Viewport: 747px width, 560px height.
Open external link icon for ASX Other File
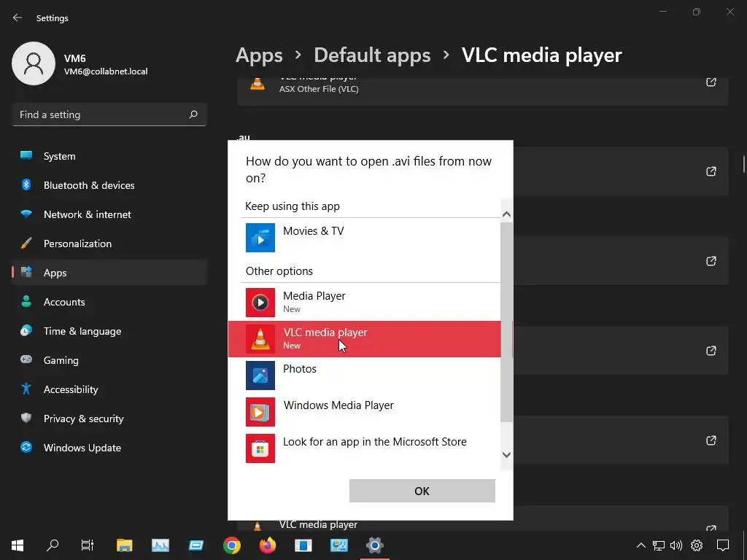point(711,82)
